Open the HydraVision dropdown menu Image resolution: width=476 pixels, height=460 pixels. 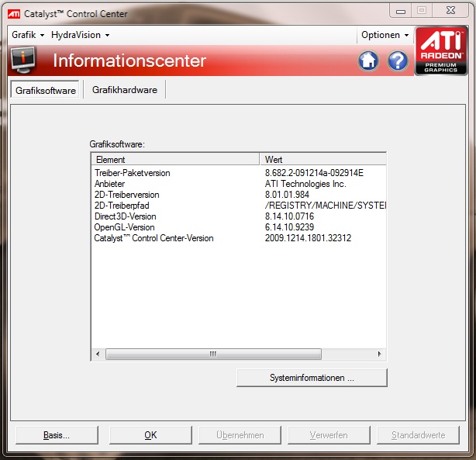click(80, 35)
